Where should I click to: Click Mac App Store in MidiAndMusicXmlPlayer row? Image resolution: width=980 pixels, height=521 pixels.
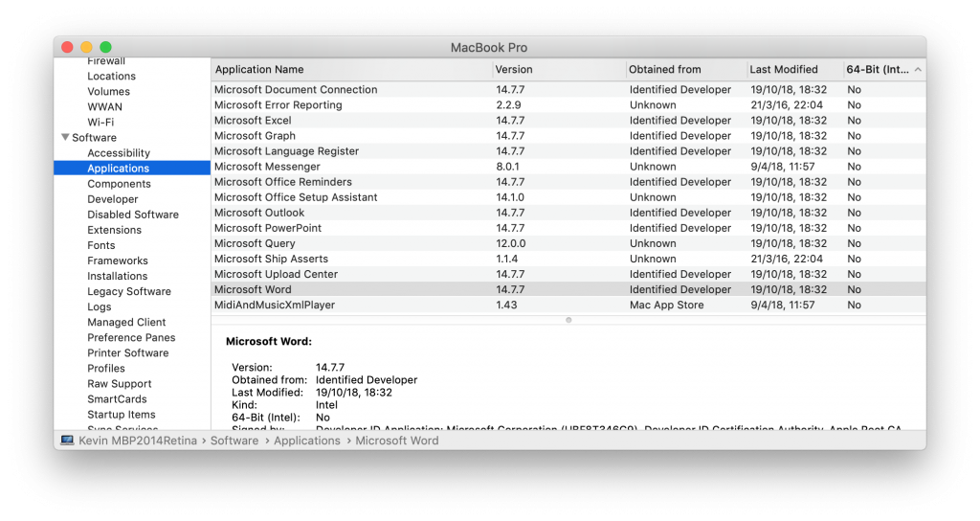point(666,306)
